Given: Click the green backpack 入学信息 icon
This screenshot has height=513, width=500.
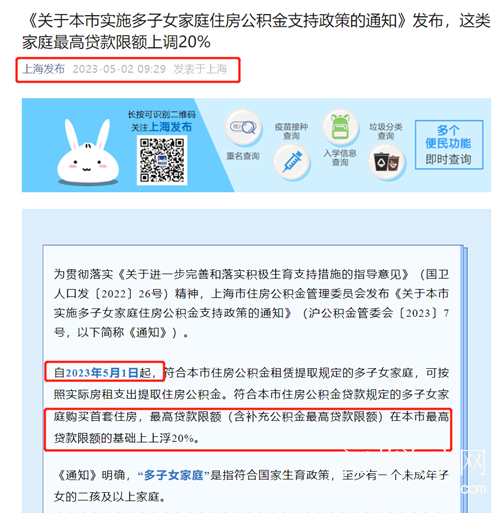Looking at the screenshot, I should coord(340,128).
